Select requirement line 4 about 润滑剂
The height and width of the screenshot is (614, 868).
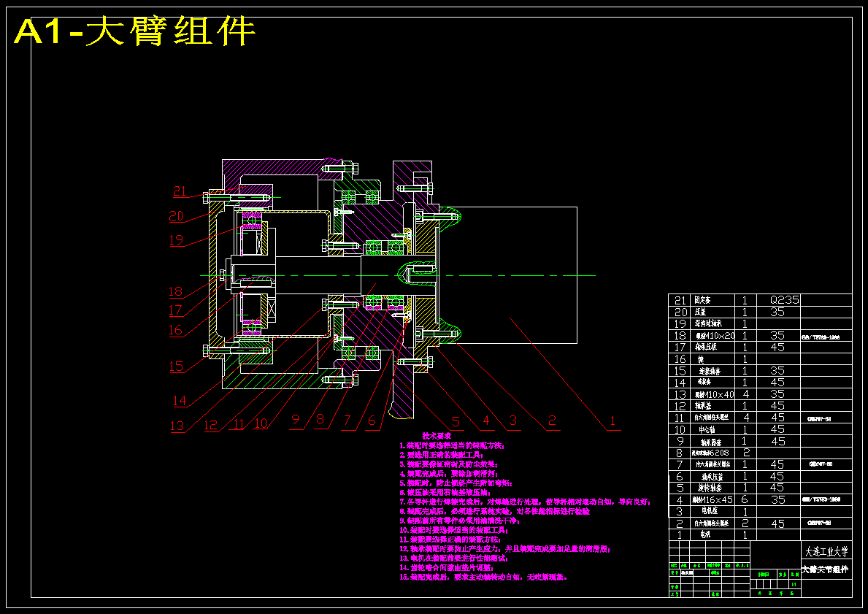pos(448,474)
